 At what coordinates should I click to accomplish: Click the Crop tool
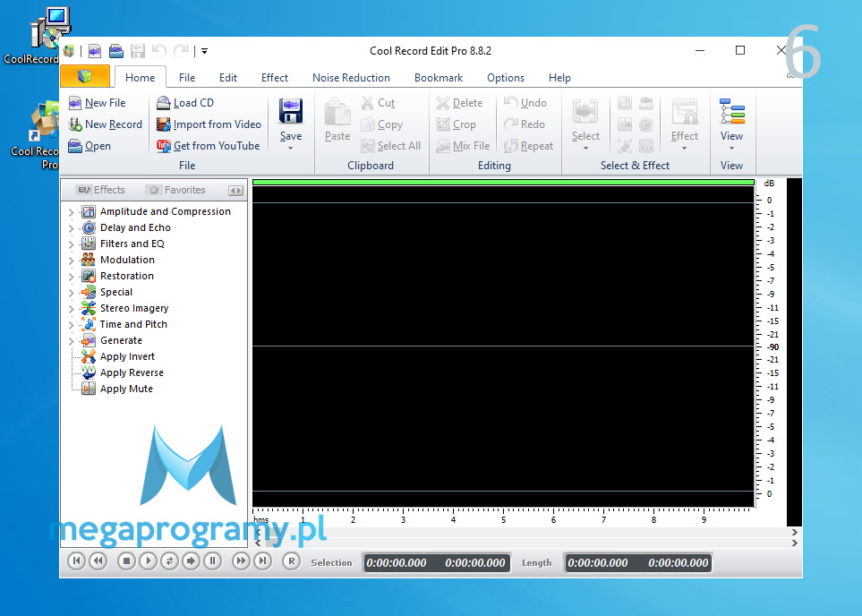tap(456, 124)
